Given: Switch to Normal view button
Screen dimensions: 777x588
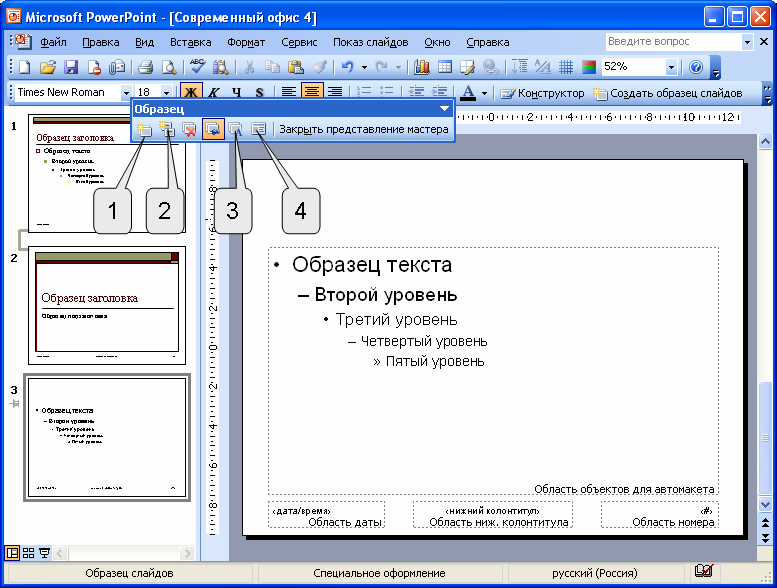Looking at the screenshot, I should [x=12, y=553].
